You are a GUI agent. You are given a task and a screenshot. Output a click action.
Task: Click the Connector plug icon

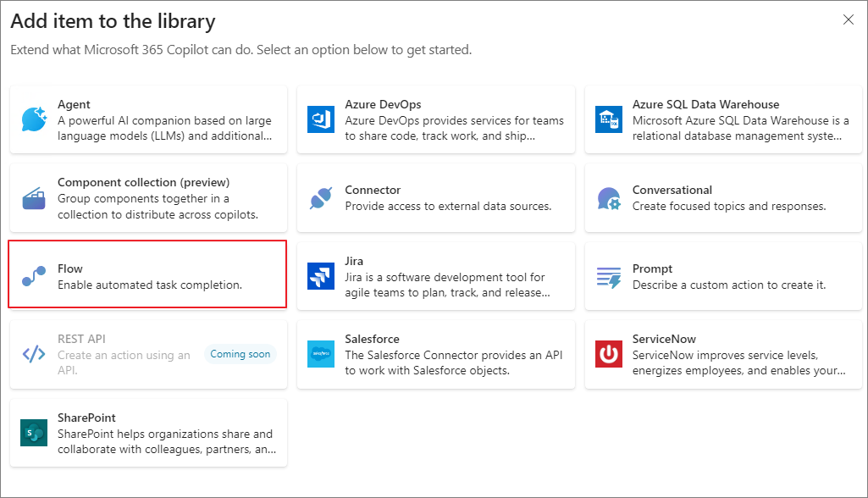321,197
